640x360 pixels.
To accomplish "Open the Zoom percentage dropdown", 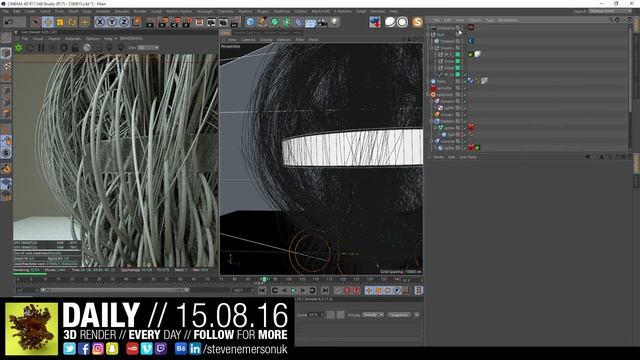I will (316, 315).
